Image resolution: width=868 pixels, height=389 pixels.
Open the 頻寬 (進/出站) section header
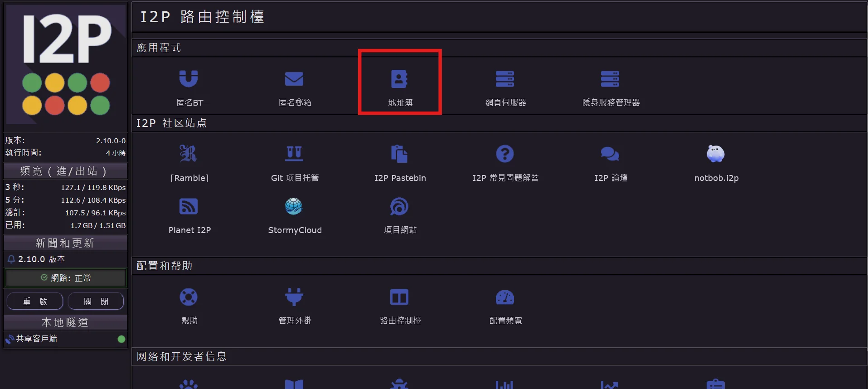(x=65, y=171)
